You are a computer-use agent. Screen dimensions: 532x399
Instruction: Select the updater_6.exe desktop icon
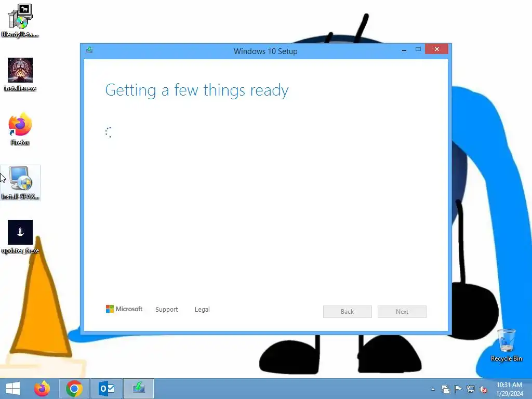pos(20,237)
